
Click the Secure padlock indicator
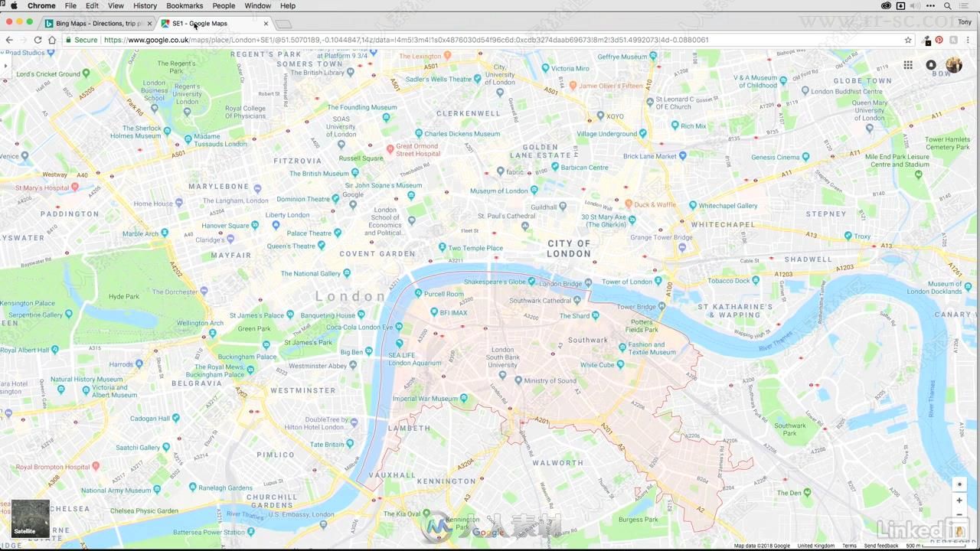click(83, 40)
